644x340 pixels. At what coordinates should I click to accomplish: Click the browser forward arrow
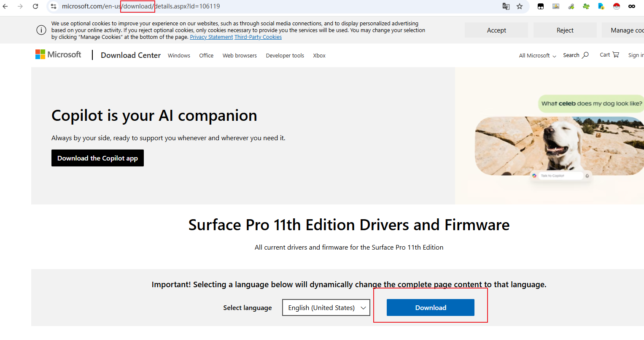tap(20, 6)
